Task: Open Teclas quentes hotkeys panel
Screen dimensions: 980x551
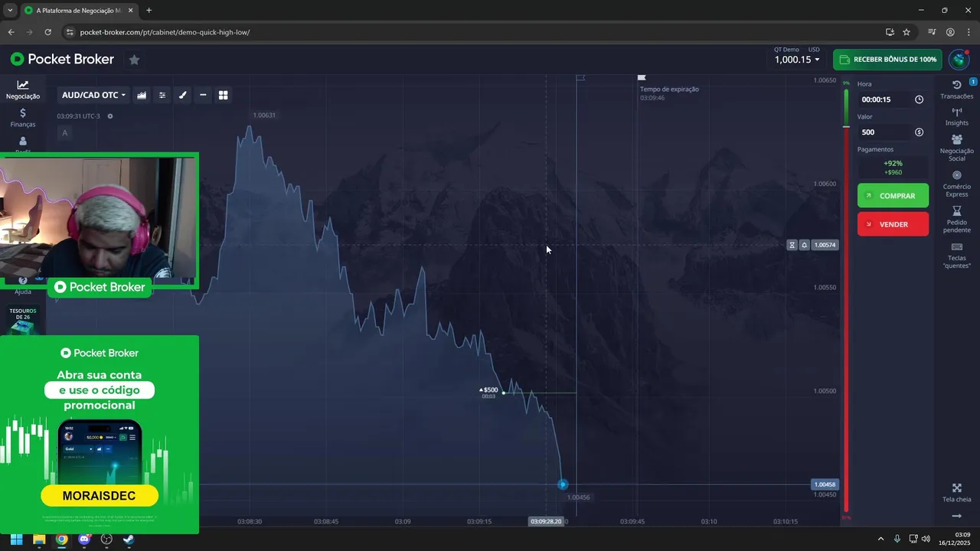Action: (x=957, y=256)
